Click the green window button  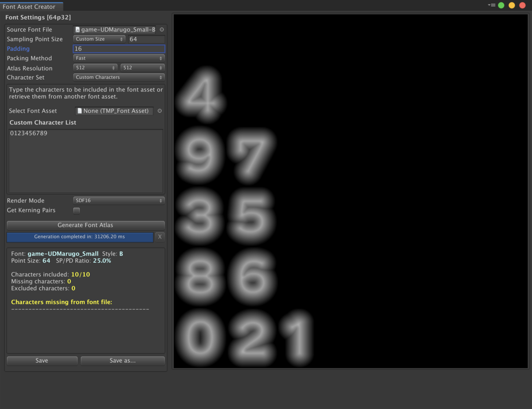pos(501,5)
